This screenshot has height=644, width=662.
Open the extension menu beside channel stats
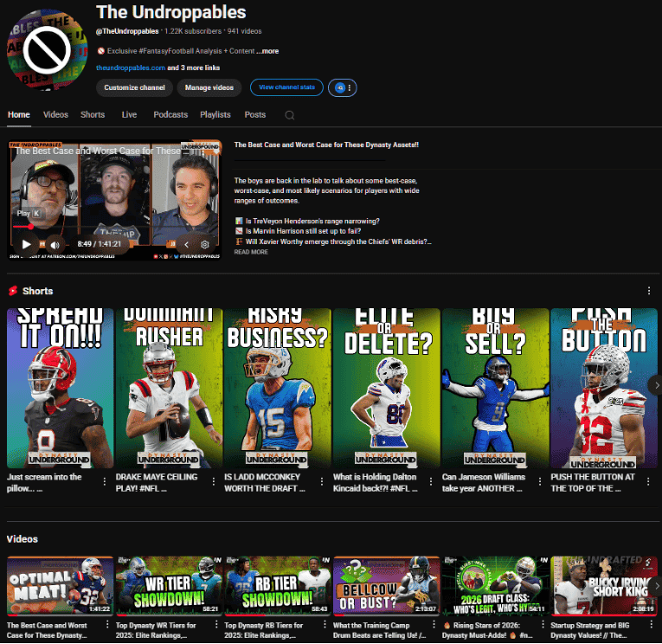tap(344, 87)
